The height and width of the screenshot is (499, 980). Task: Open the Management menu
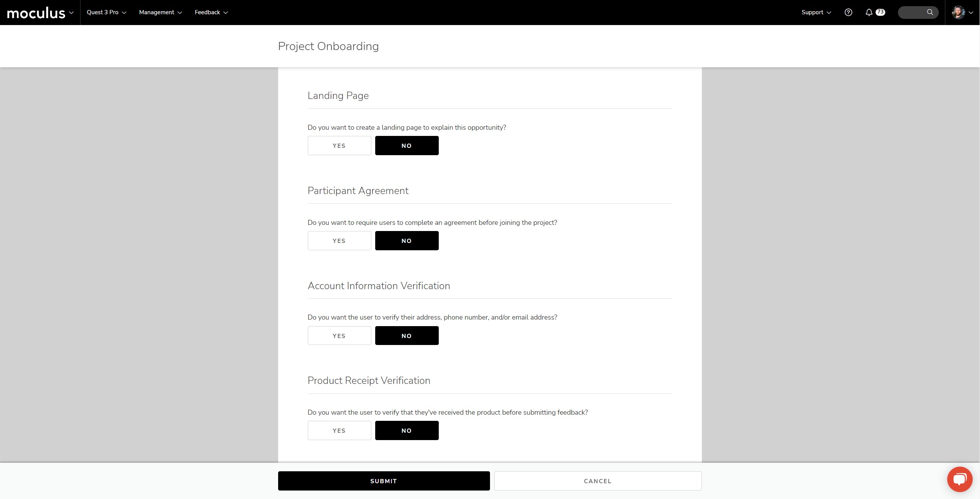(160, 12)
